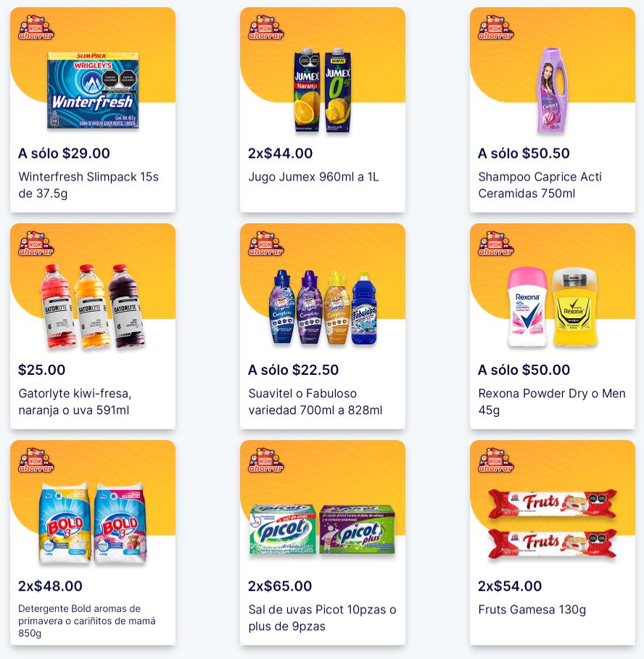Click the Fruts Gamesa cookie packs image
Screen dimensions: 644x659
[x=553, y=523]
